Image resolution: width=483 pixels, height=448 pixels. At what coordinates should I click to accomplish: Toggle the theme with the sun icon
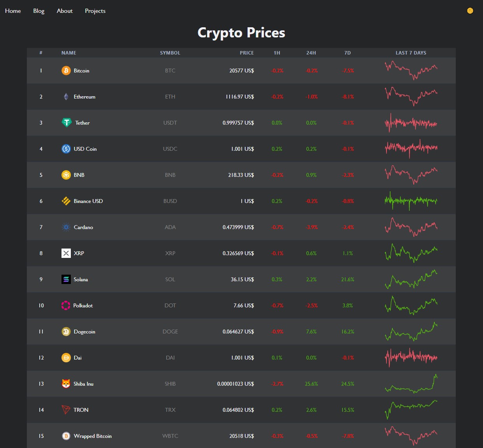(x=470, y=11)
